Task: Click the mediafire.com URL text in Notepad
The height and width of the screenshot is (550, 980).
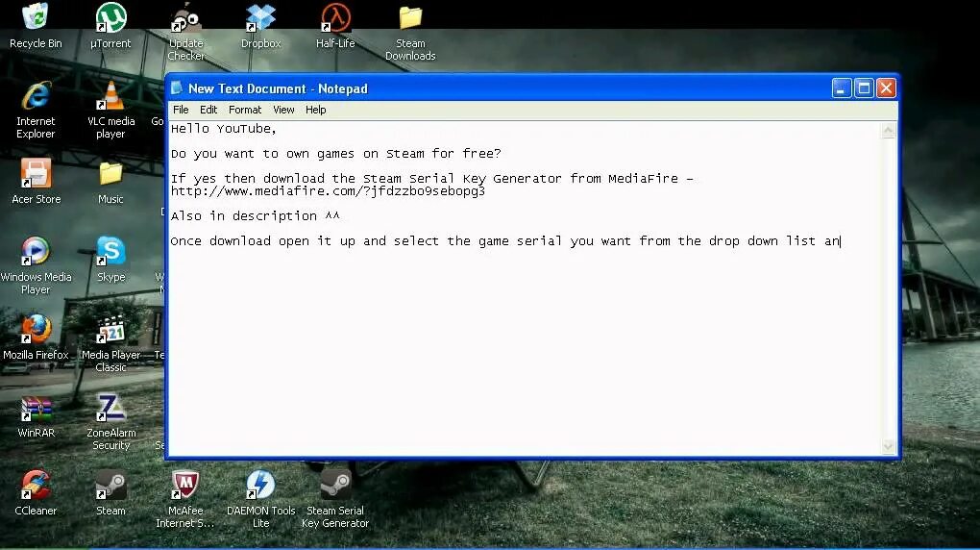Action: (x=328, y=191)
